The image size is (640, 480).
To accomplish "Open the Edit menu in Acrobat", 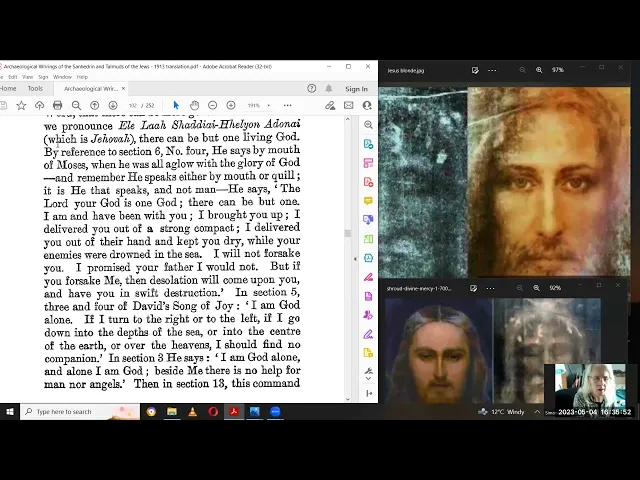I will coord(13,77).
